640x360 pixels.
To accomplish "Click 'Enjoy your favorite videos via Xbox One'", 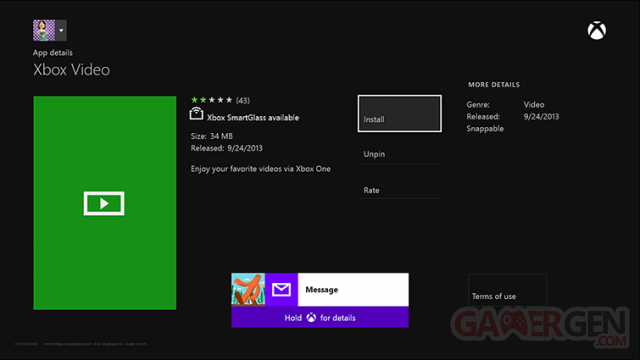I will pyautogui.click(x=260, y=169).
